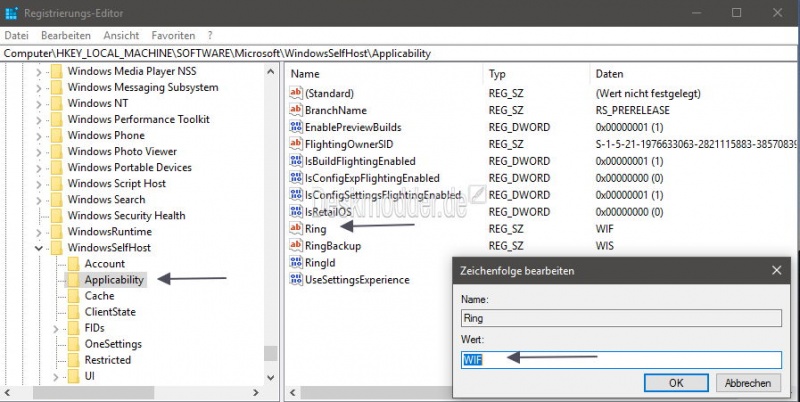Select the ClientState tree item
Image resolution: width=800 pixels, height=402 pixels.
110,312
